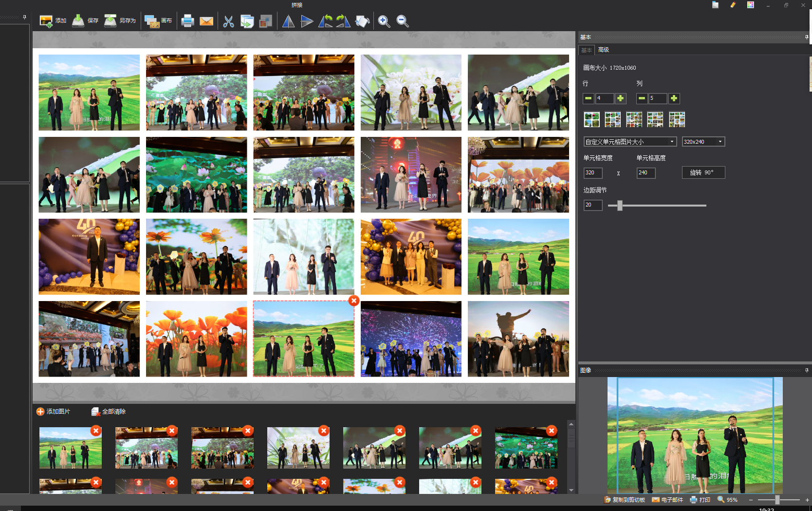
Task: Click the zoom in magnifier icon
Action: tap(384, 21)
